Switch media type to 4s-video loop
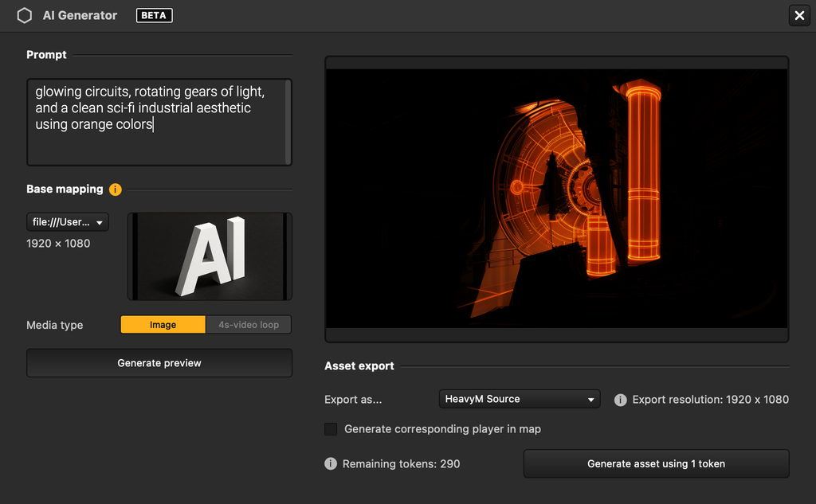The width and height of the screenshot is (816, 504). pyautogui.click(x=249, y=325)
